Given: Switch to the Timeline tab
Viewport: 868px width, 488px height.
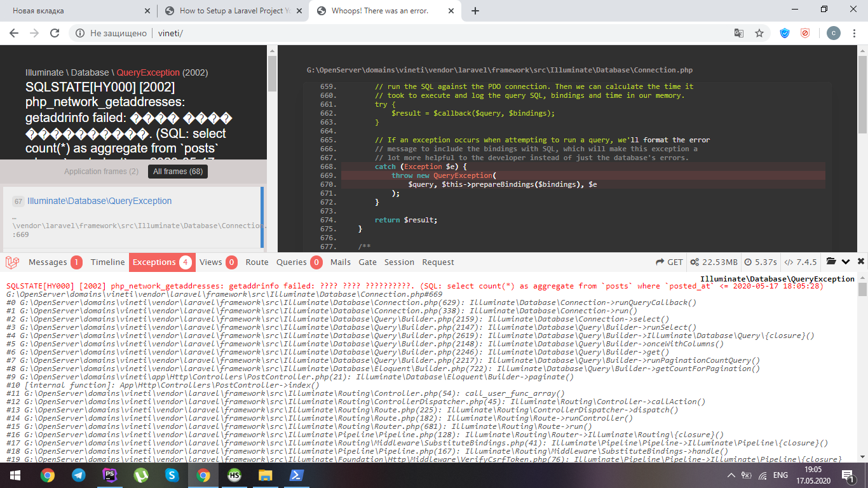Looking at the screenshot, I should point(107,262).
